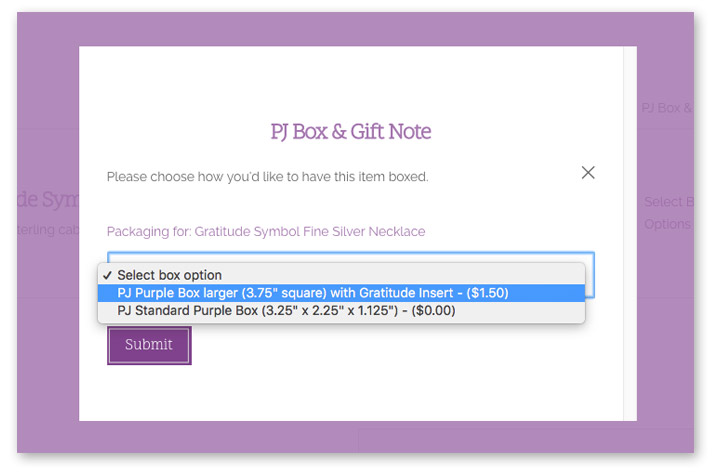Click the dimmed 'de Sym' product heading behind modal
728x474 pixels.
tap(48, 199)
